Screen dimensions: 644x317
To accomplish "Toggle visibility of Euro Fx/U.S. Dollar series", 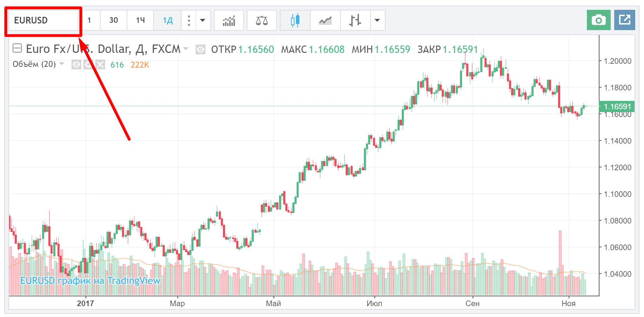I will [x=200, y=49].
